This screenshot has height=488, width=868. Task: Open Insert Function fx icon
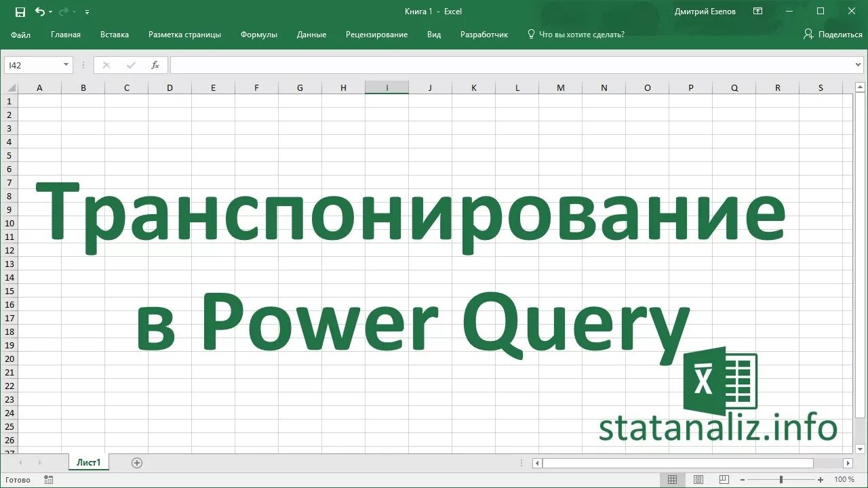pos(155,65)
